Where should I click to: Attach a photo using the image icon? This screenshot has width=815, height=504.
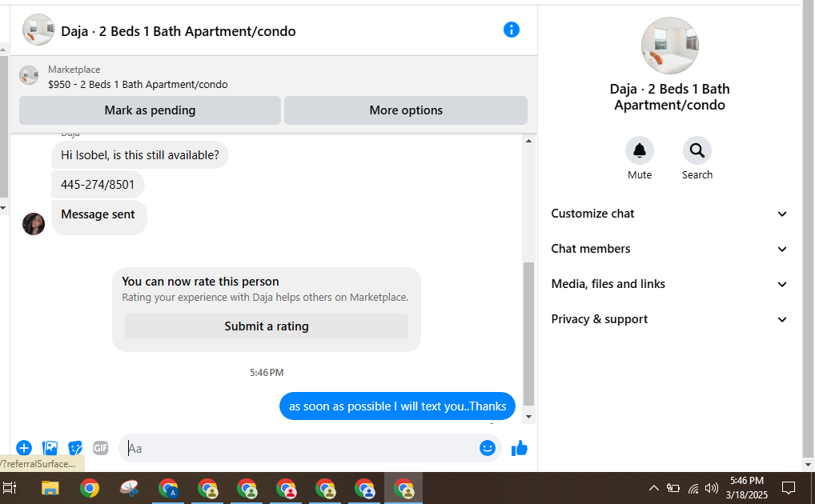pyautogui.click(x=50, y=448)
